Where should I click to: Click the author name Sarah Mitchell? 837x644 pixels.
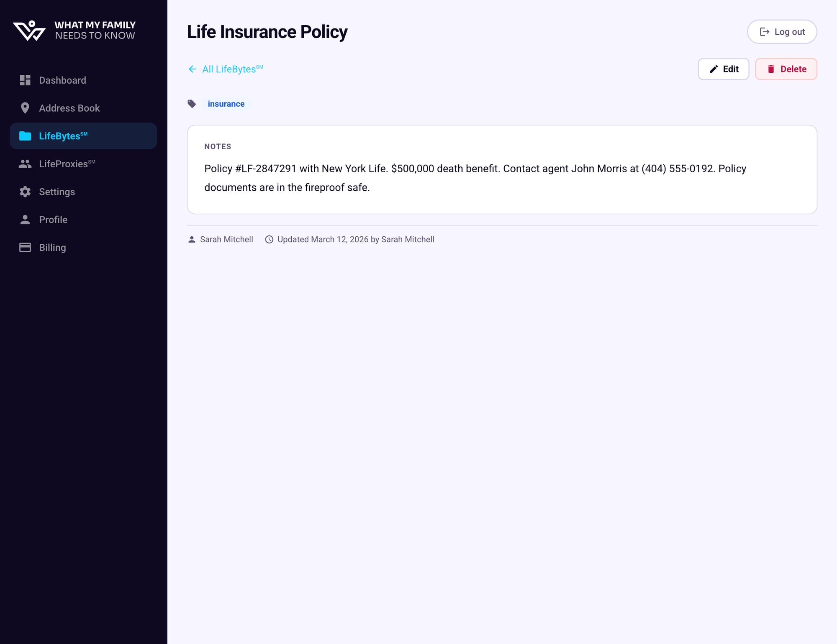(x=226, y=239)
